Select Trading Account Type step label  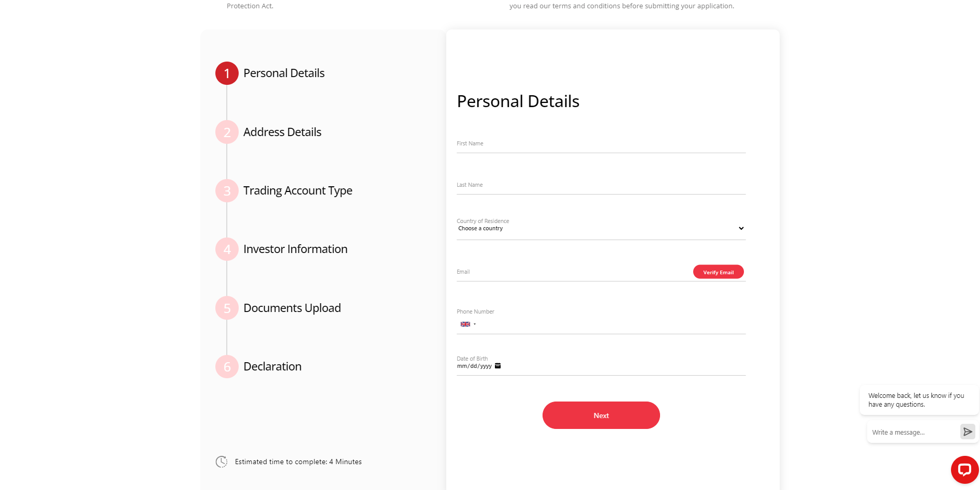(x=298, y=191)
